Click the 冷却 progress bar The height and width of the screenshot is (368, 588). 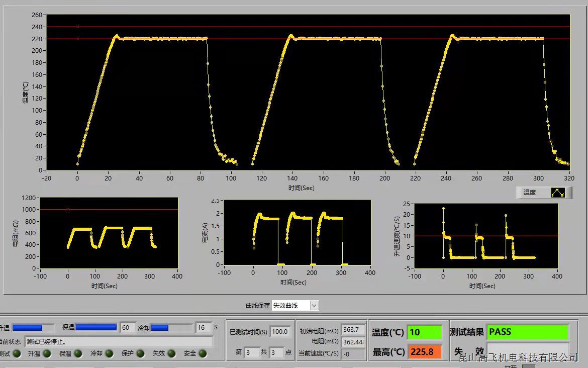pos(171,328)
